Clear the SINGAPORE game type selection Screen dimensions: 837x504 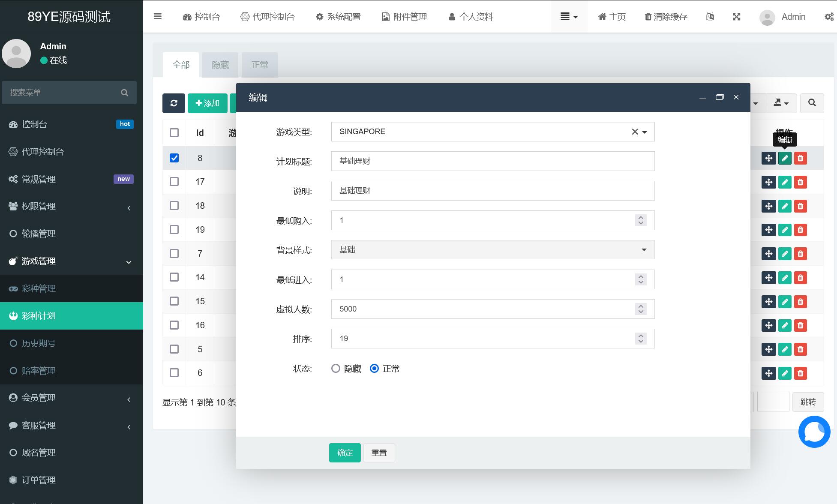635,132
